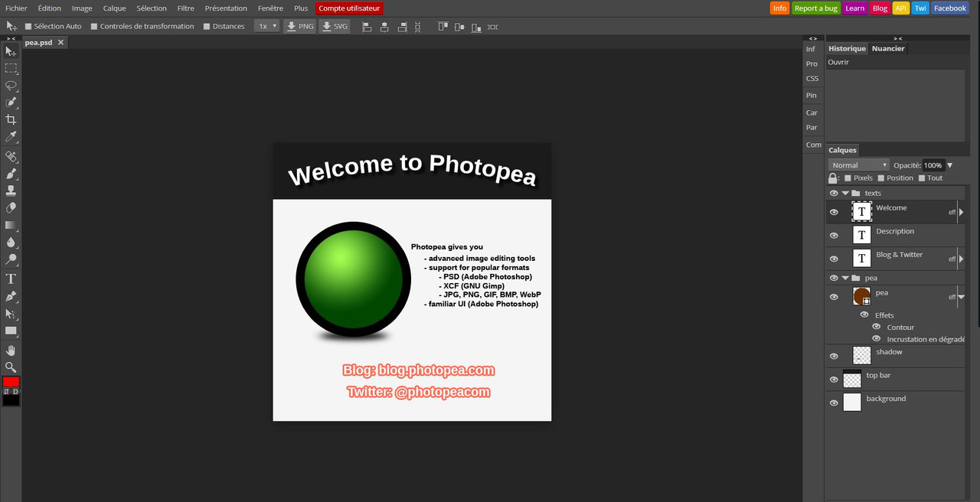Image resolution: width=980 pixels, height=502 pixels.
Task: Hide the shadow layer
Action: click(834, 356)
